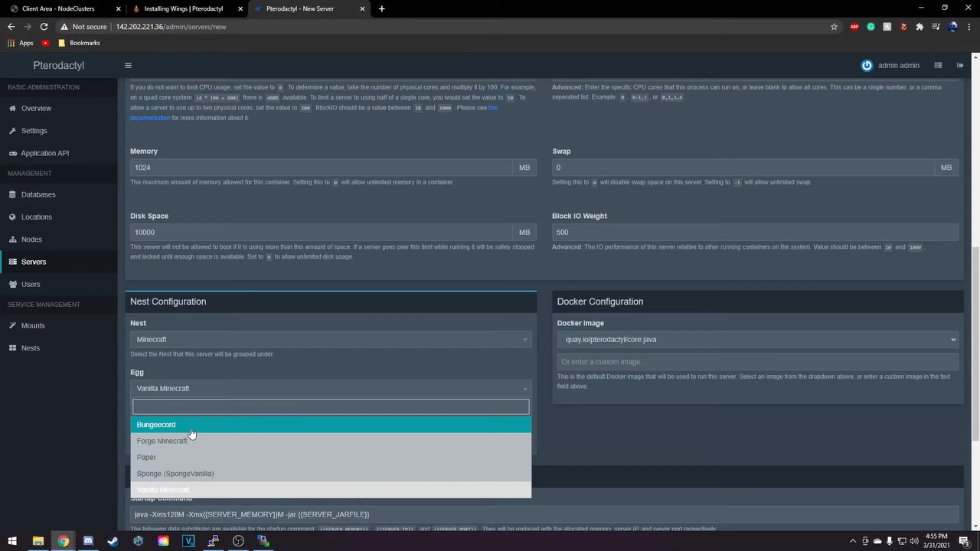Open AdBlock Plus extension

[x=854, y=27]
